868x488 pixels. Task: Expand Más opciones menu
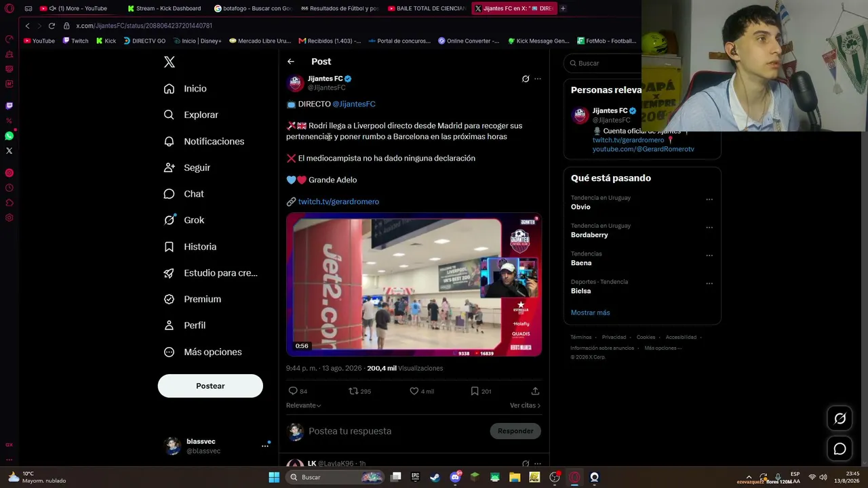(203, 352)
